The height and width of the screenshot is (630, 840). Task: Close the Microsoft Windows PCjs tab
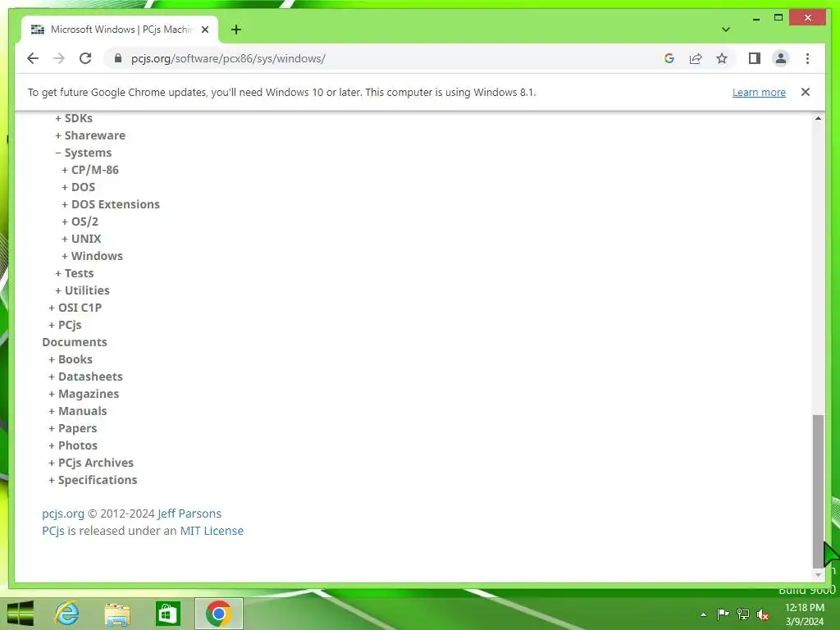[204, 30]
